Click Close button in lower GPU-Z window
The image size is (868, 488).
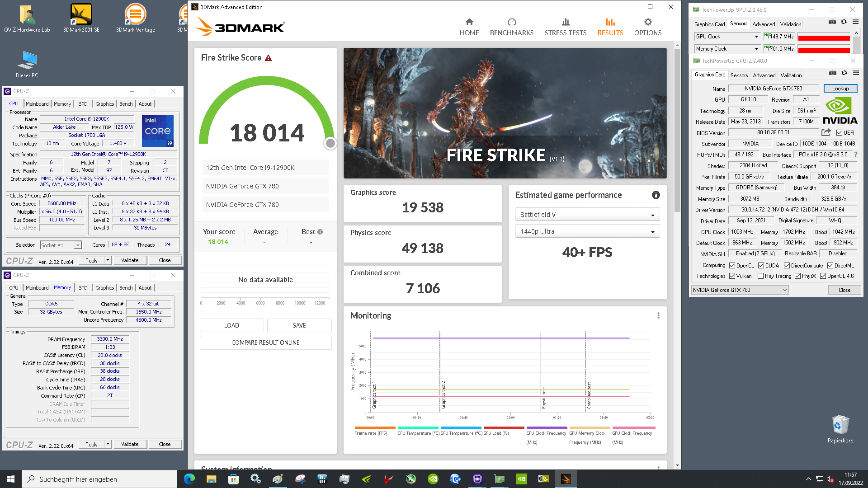coord(844,290)
